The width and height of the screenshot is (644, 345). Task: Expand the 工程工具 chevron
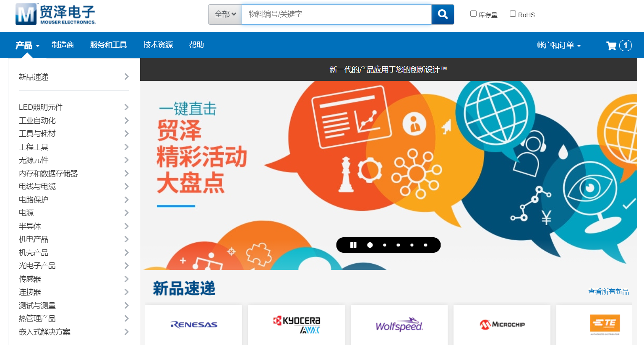[x=126, y=147]
